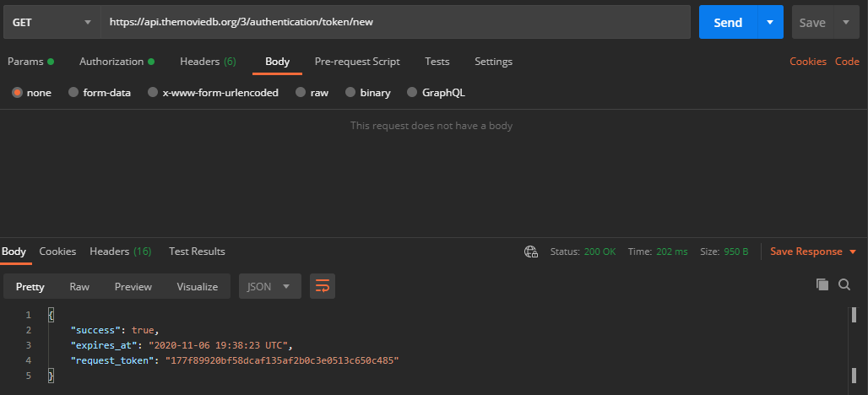Switch to response Body tab
The width and height of the screenshot is (868, 395).
point(14,252)
